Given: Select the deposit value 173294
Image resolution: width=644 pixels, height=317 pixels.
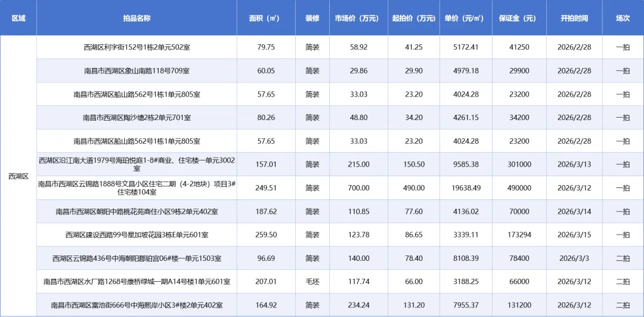Looking at the screenshot, I should [519, 235].
